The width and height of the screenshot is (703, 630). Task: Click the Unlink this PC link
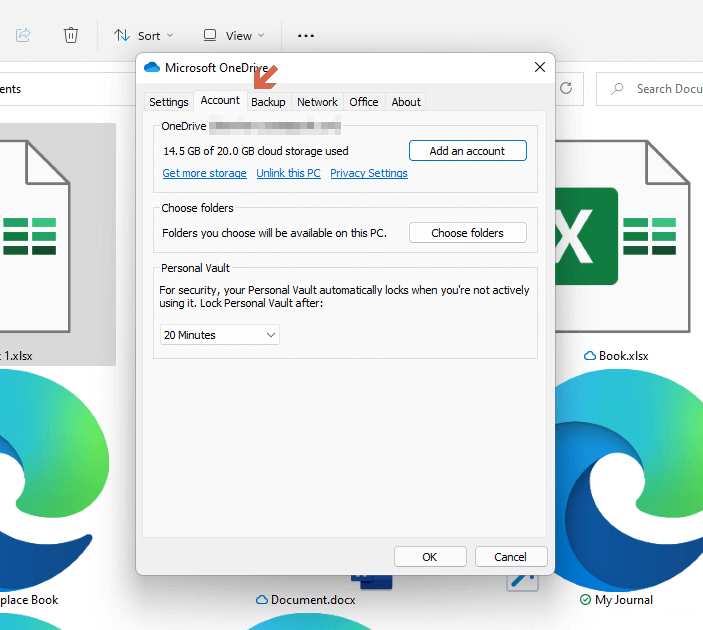click(288, 173)
